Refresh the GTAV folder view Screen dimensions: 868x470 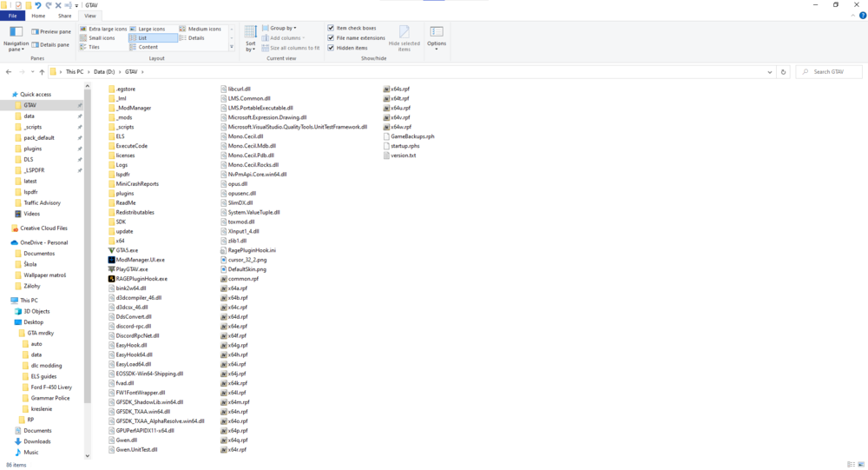[783, 72]
